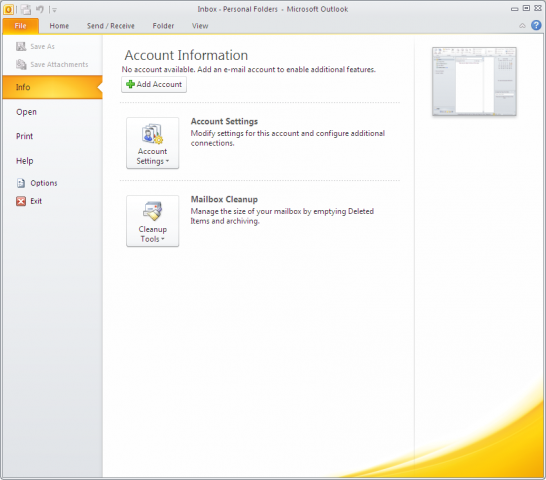Open the Open backstage section
The height and width of the screenshot is (480, 546).
pos(26,112)
